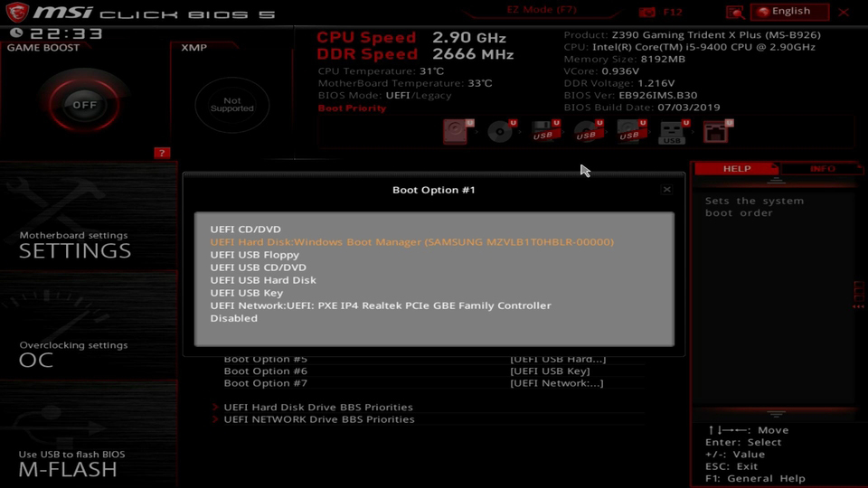Click the Boot Option #1 dialog title
Viewport: 868px width, 488px height.
433,190
